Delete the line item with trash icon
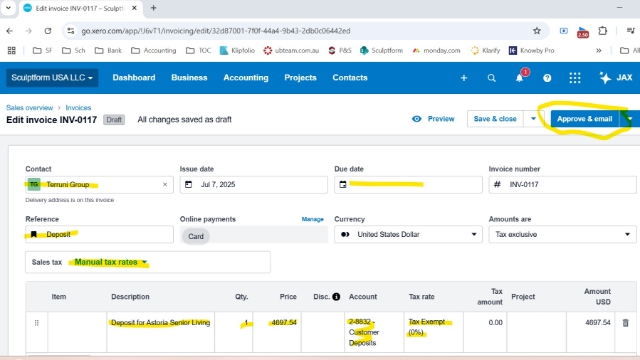Image resolution: width=640 pixels, height=360 pixels. pyautogui.click(x=625, y=323)
